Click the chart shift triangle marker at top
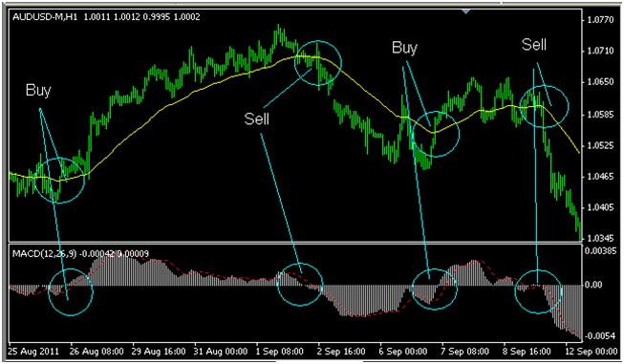The width and height of the screenshot is (624, 364). click(465, 11)
